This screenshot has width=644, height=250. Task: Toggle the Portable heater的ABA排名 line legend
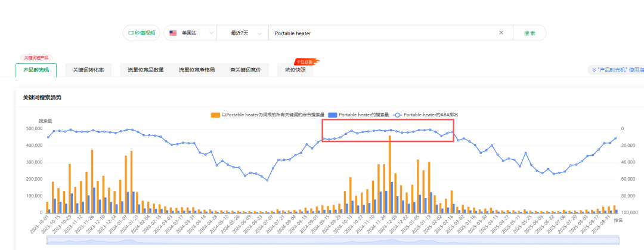coord(425,115)
